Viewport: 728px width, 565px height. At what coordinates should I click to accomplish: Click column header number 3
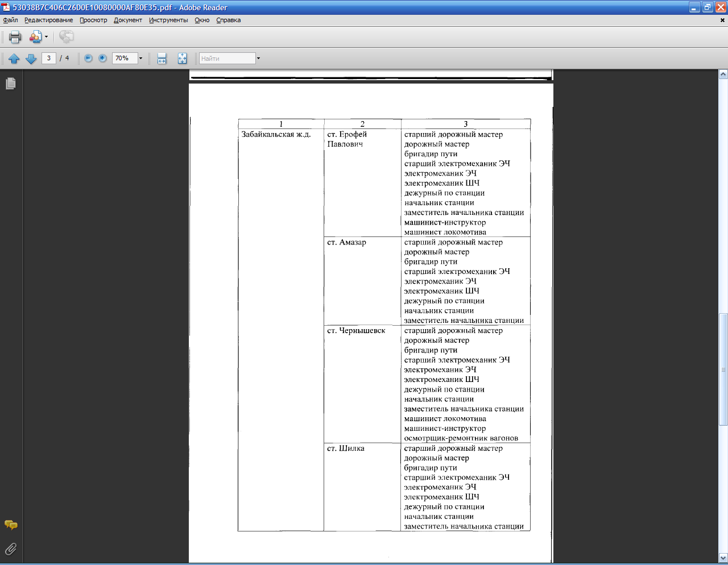[x=466, y=124]
